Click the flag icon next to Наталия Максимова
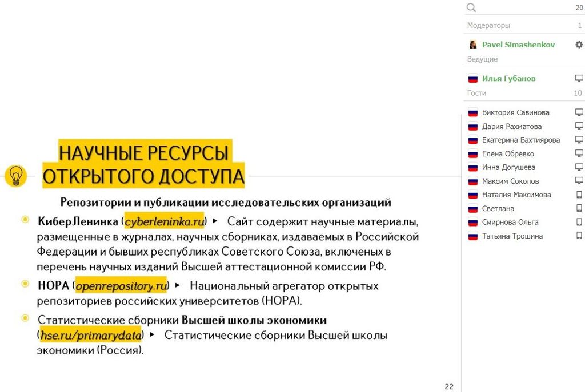The height and width of the screenshot is (392, 585). [472, 195]
